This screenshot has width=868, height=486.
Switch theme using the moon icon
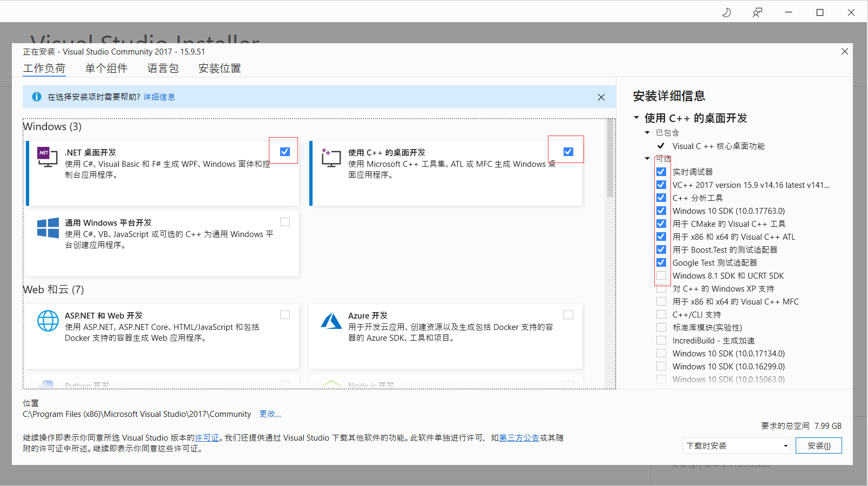(x=726, y=11)
